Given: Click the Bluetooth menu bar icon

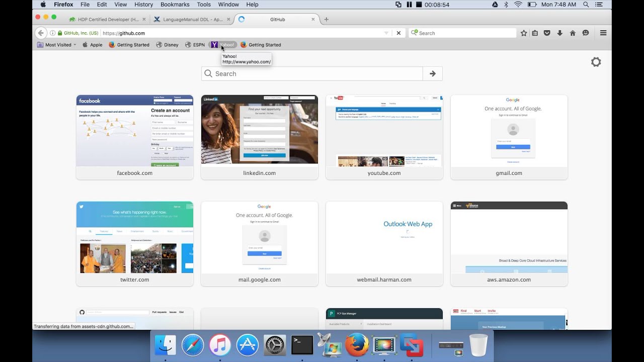Looking at the screenshot, I should [507, 5].
